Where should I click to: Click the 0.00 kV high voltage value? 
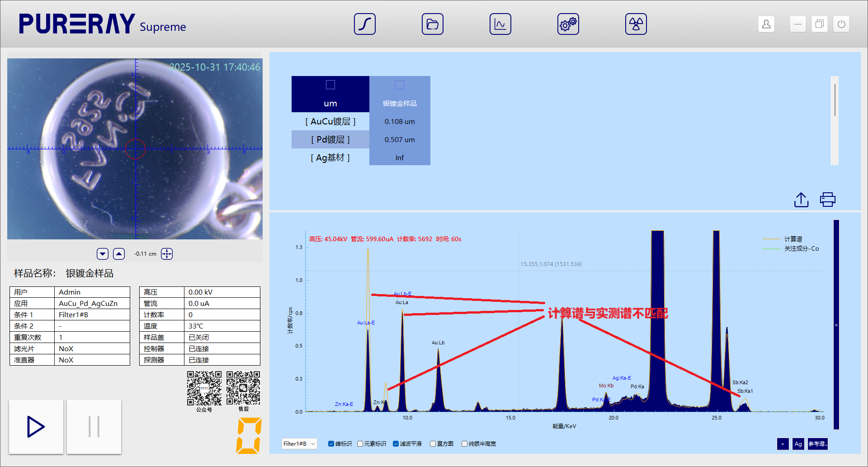222,292
